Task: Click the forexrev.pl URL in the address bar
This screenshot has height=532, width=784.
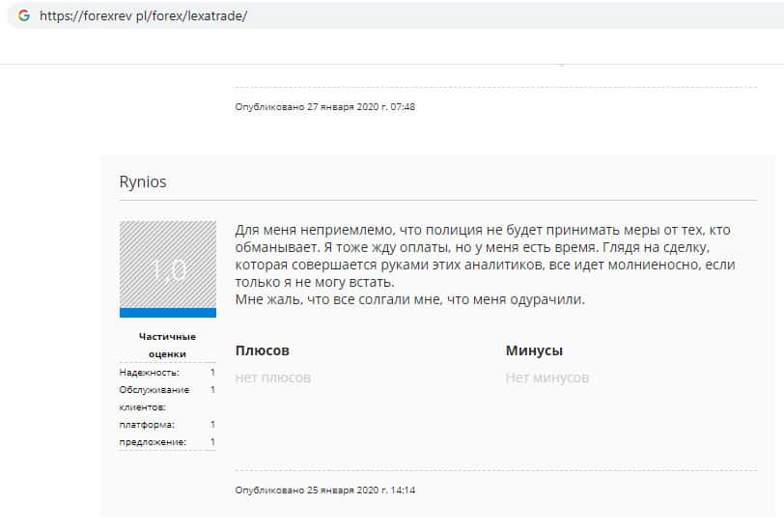Action: 143,16
